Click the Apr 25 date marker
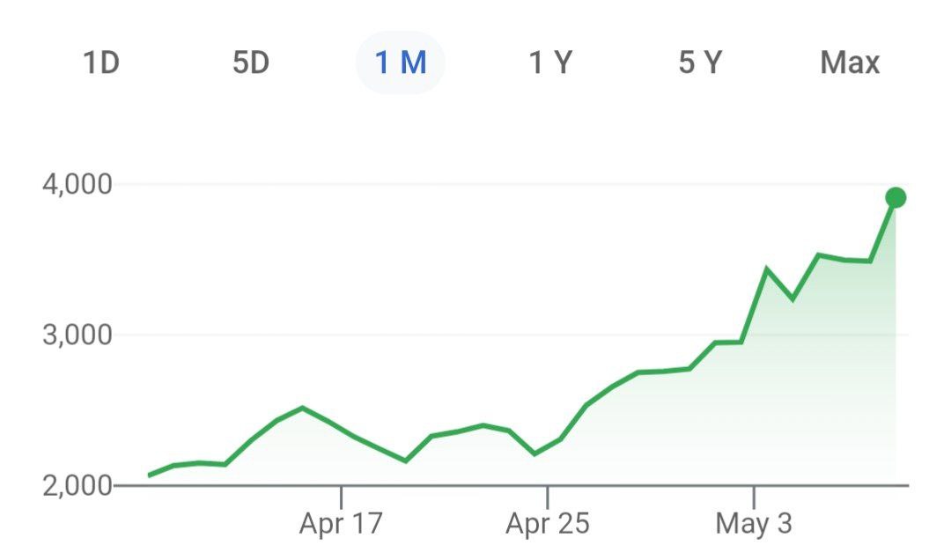Screen dimensions: 951x560 click(549, 521)
